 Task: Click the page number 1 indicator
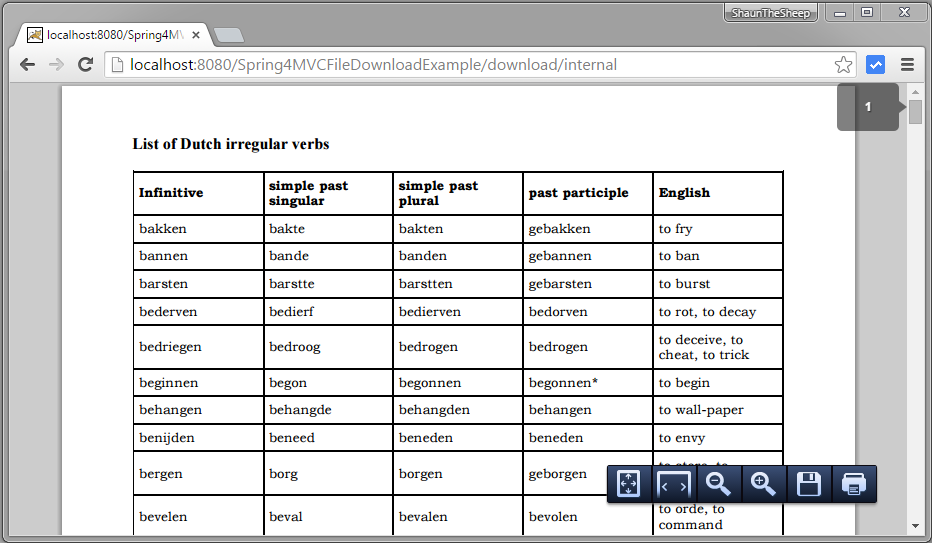pyautogui.click(x=868, y=107)
